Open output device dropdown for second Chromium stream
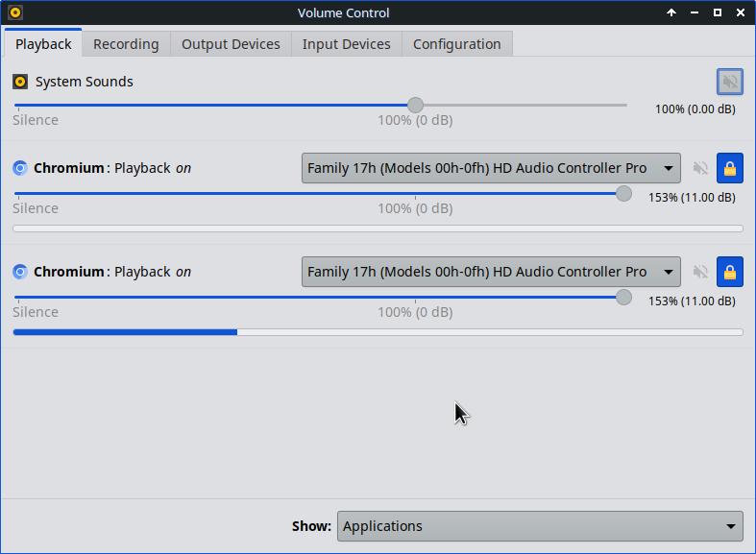The image size is (756, 554). [x=491, y=272]
